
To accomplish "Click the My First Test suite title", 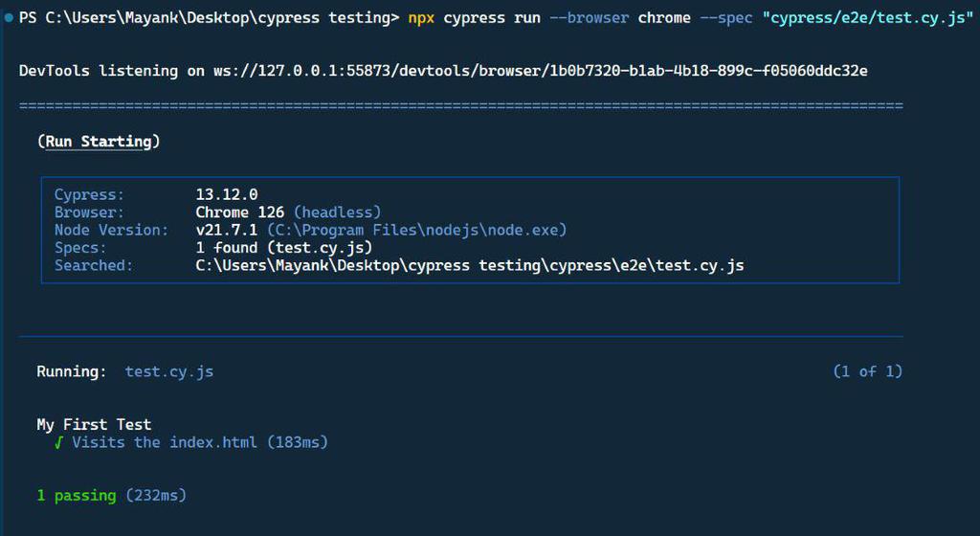I will 94,425.
